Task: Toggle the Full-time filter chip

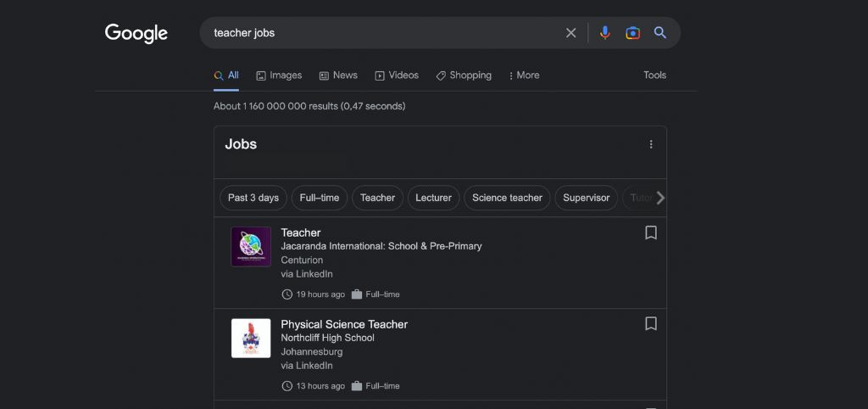Action: coord(320,198)
